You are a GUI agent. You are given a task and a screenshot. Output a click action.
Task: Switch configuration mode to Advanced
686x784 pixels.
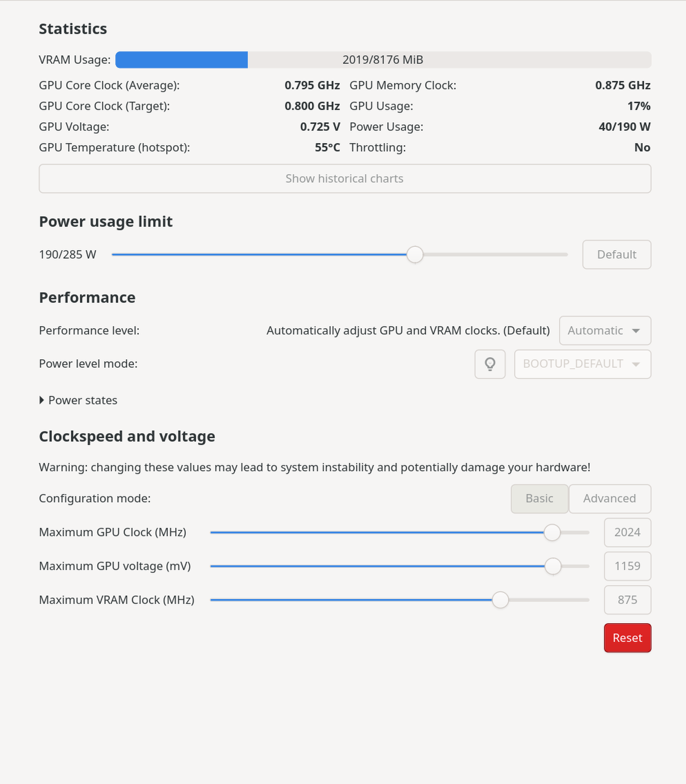[x=609, y=499]
